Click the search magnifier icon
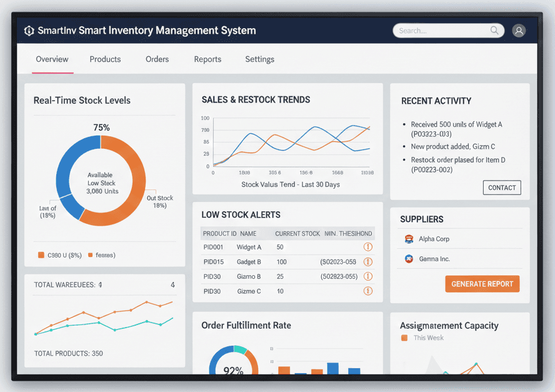The height and width of the screenshot is (392, 555). (494, 30)
